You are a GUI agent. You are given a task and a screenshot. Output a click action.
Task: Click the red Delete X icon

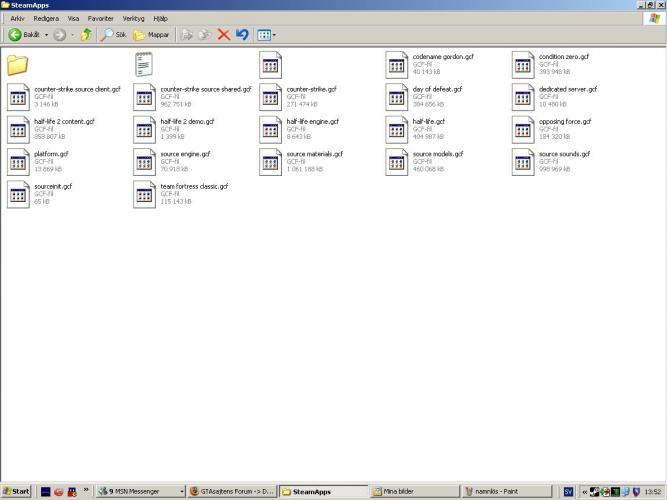pyautogui.click(x=223, y=34)
